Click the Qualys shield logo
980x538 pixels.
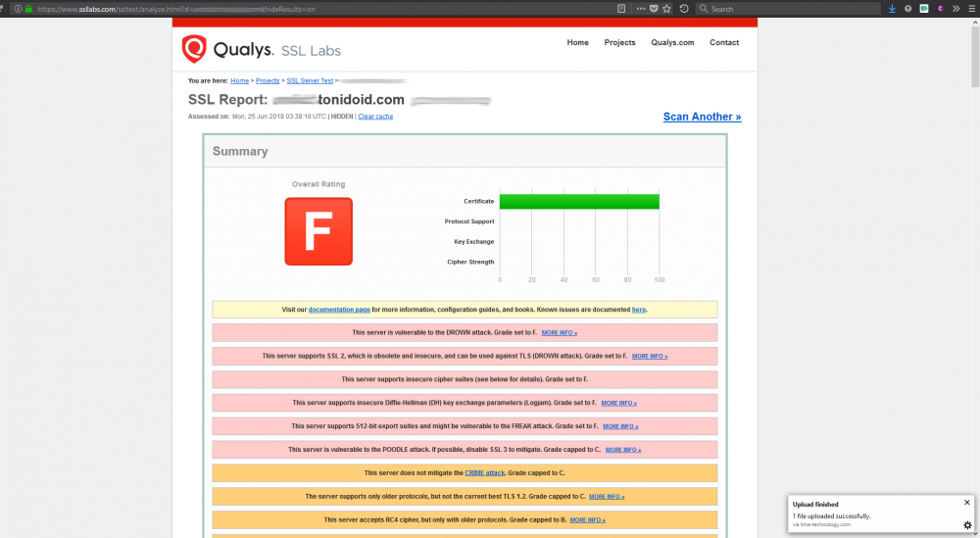194,49
